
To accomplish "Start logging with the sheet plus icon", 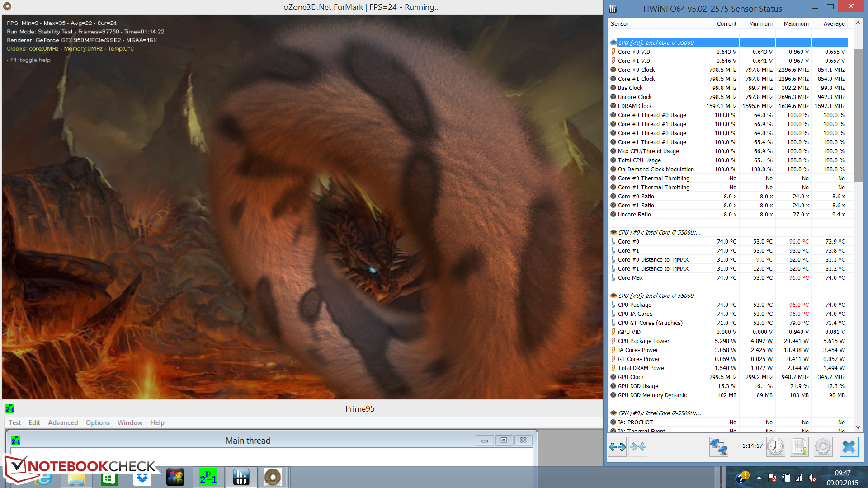I will coord(800,447).
